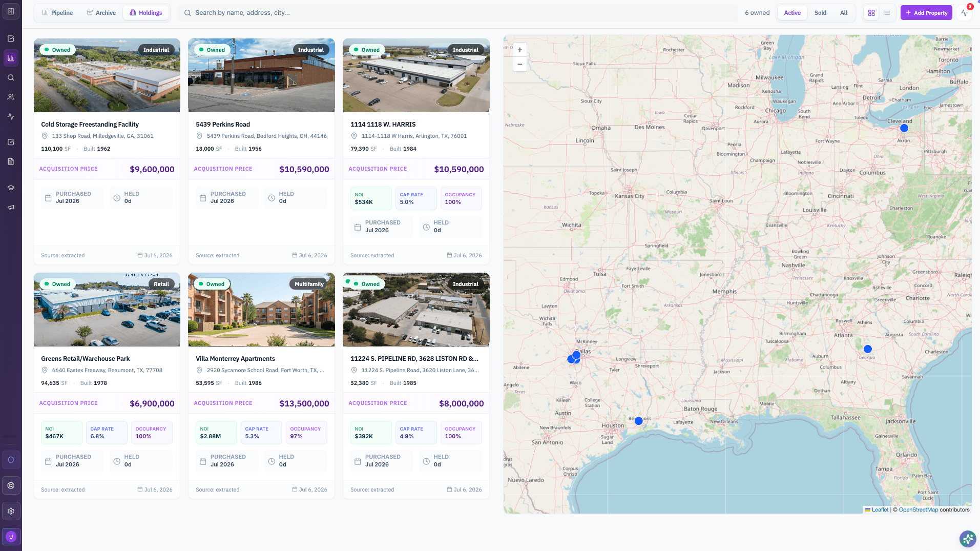Click calendar icon beside Purchased on Cold Storage
Viewport: 980px width, 551px height.
click(x=48, y=198)
